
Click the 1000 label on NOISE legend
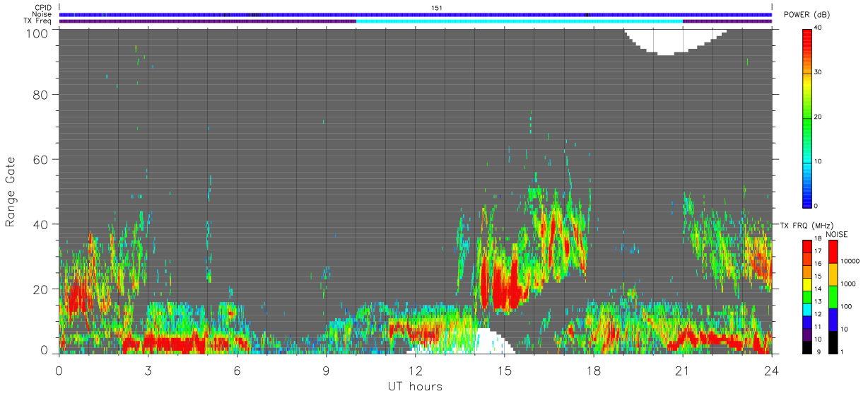tap(847, 284)
